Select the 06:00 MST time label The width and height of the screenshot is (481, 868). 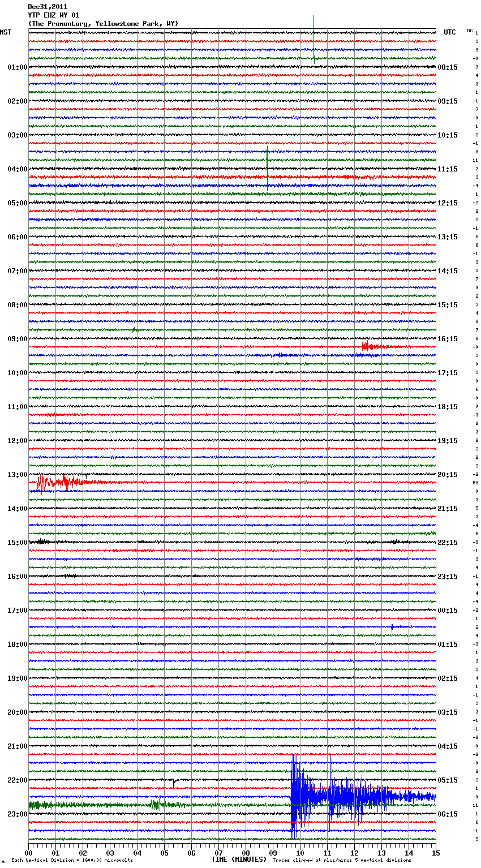tap(18, 237)
